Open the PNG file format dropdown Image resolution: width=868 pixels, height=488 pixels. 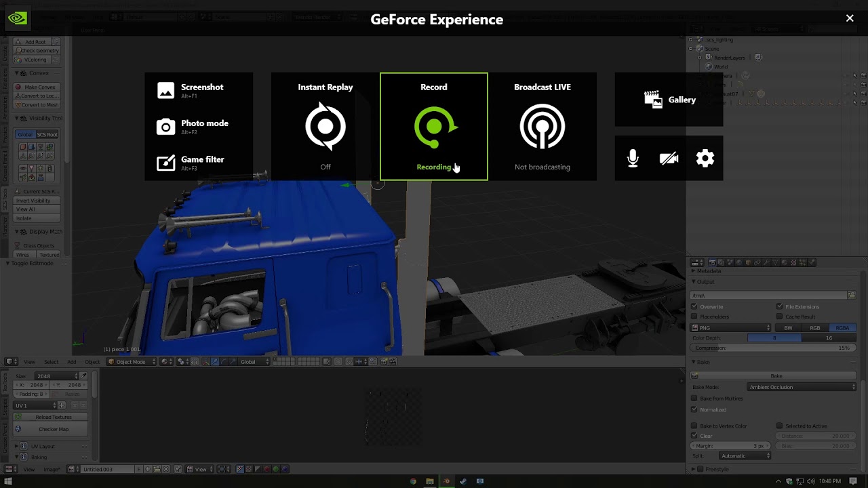click(731, 328)
